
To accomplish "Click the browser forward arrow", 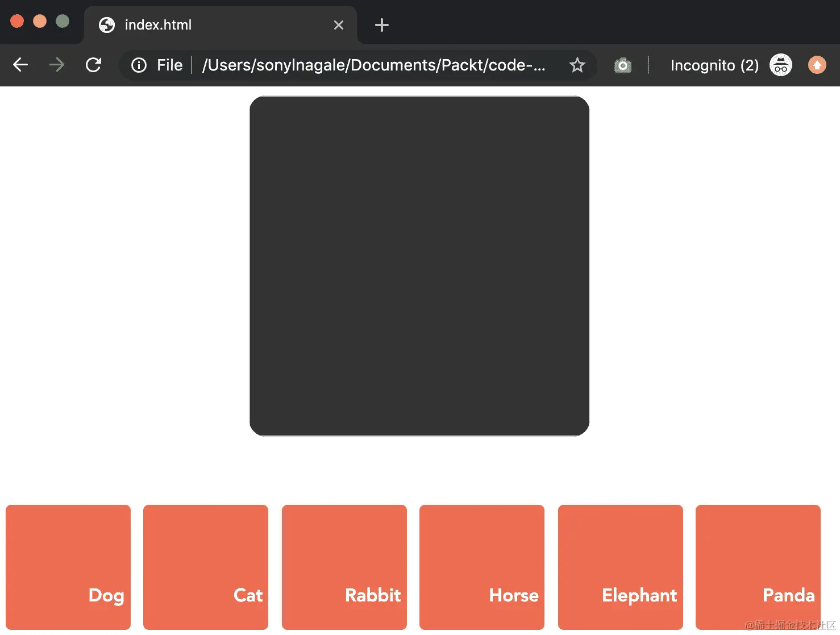I will click(57, 65).
